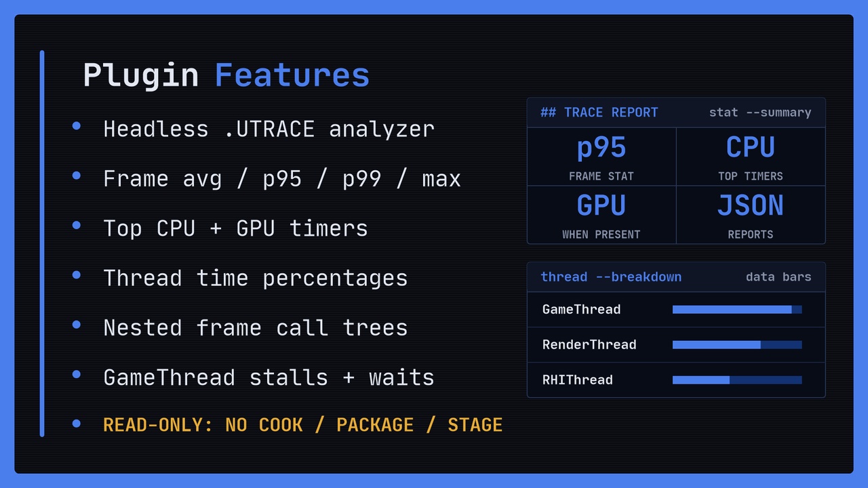Pick the "Nested frame call trees" line

[x=256, y=328]
